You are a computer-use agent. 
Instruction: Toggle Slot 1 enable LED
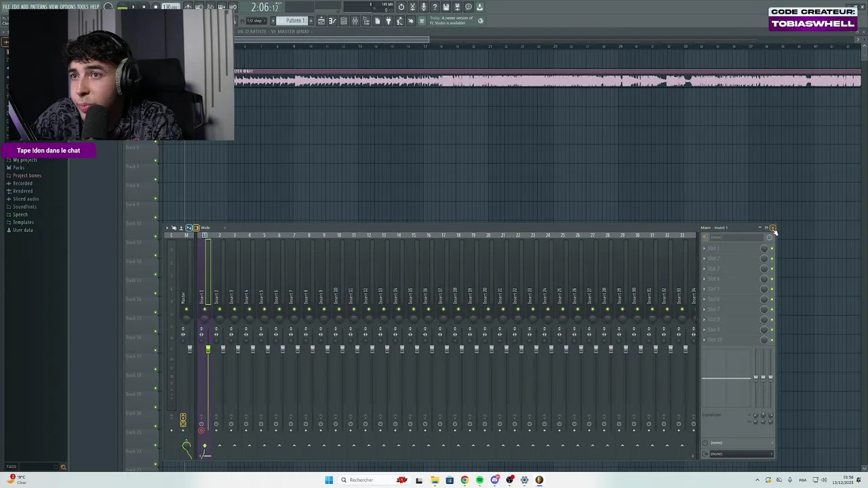tap(772, 248)
